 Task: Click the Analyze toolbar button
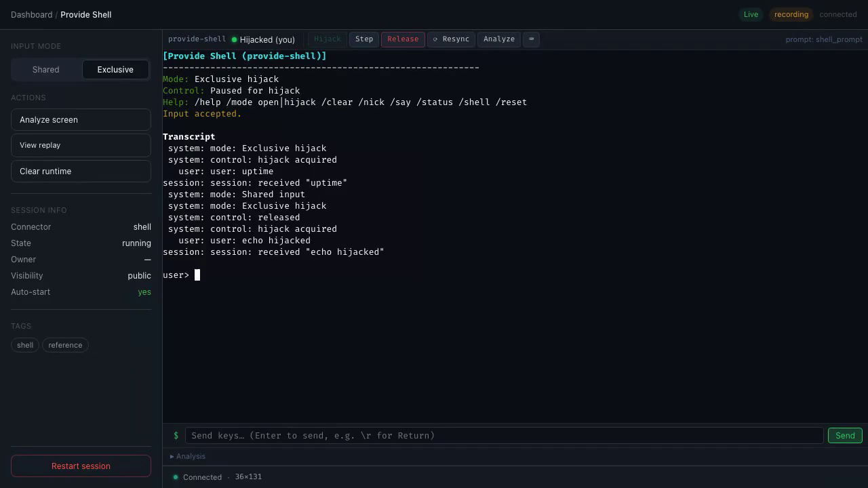(x=499, y=39)
